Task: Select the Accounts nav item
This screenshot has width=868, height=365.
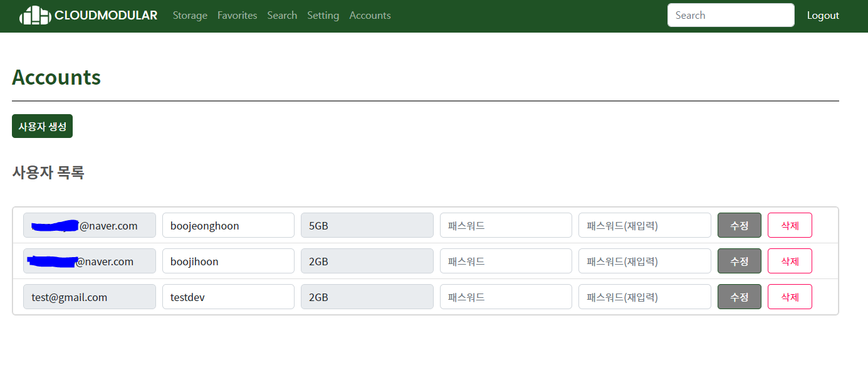Action: click(x=370, y=16)
